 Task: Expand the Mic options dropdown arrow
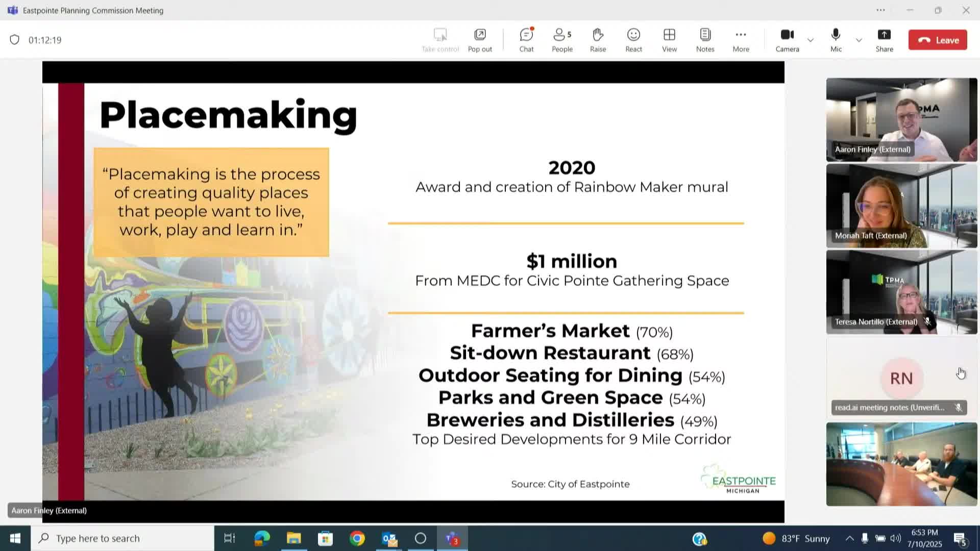859,40
